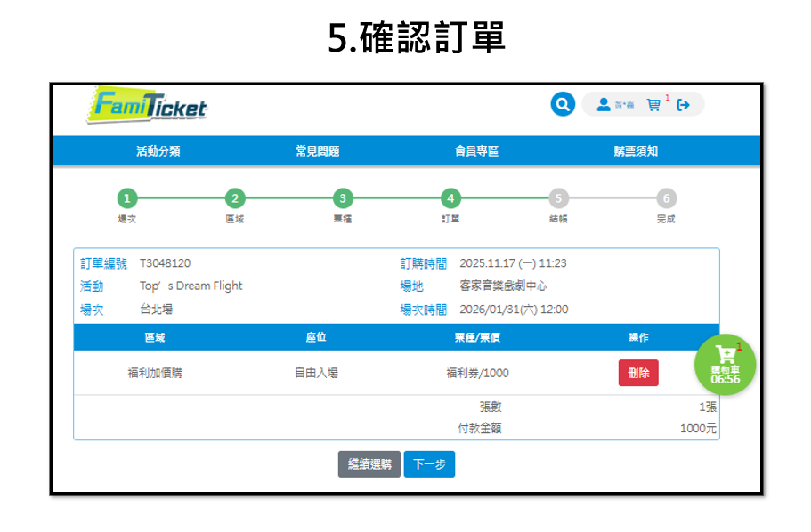Go to step 2 區域 circle

(234, 198)
